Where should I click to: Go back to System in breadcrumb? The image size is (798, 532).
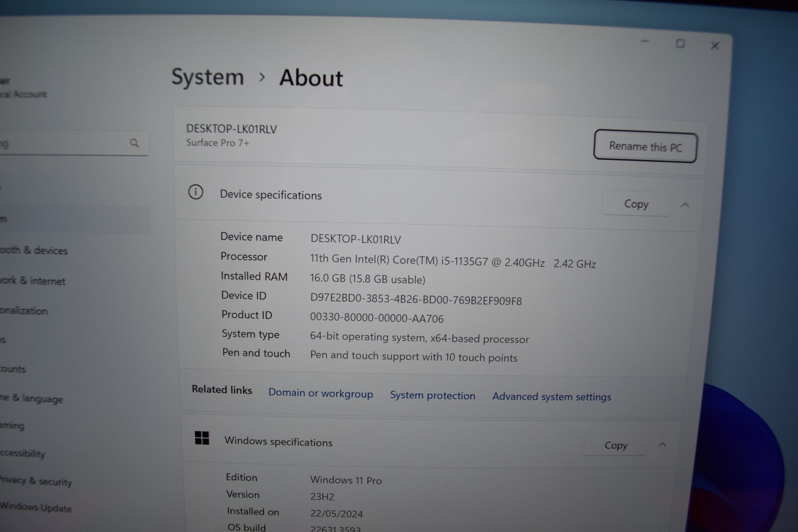pyautogui.click(x=208, y=77)
